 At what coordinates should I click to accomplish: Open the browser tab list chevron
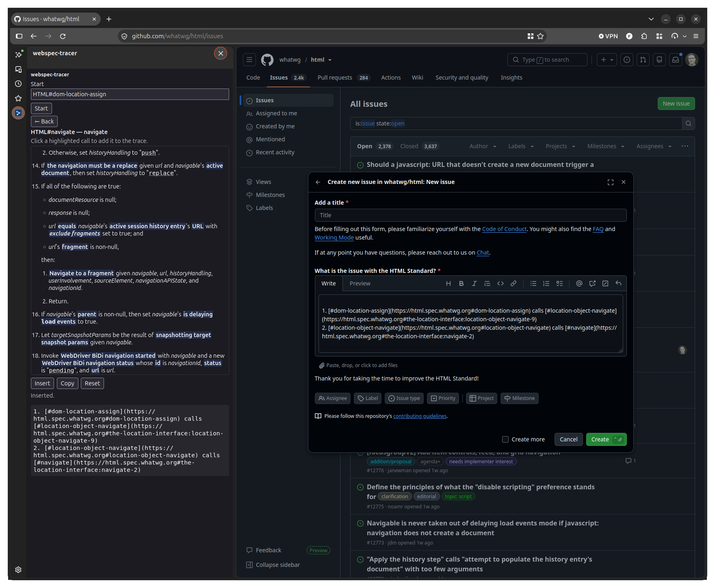pos(651,19)
